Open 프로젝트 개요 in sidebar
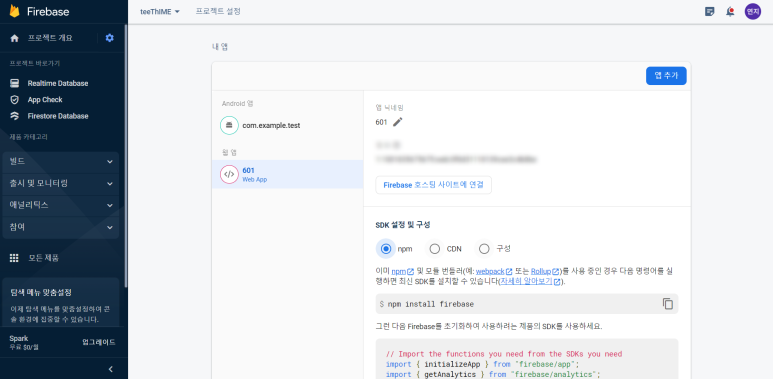The image size is (773, 379). click(x=50, y=38)
